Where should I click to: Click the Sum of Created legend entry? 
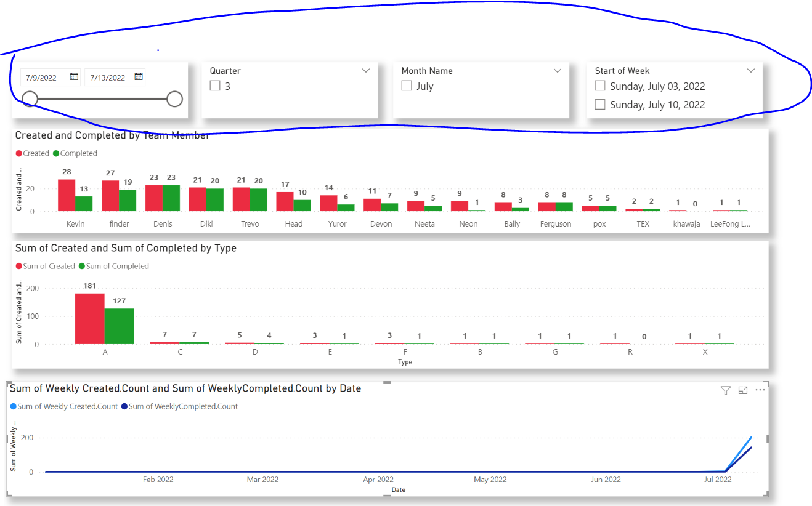(45, 266)
